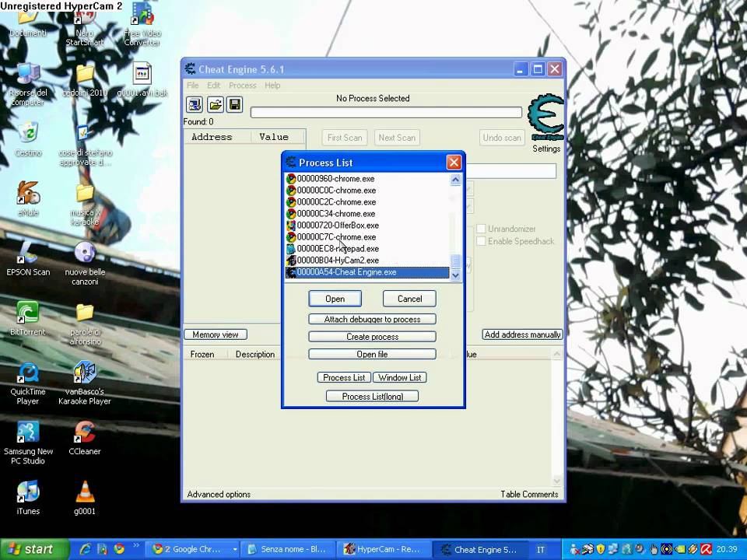Select the g0001.avi.bak file icon
The width and height of the screenshot is (747, 560).
142,80
